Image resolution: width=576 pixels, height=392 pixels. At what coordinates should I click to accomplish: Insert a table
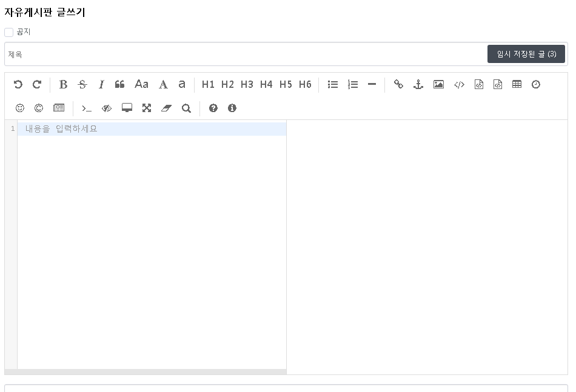click(517, 85)
